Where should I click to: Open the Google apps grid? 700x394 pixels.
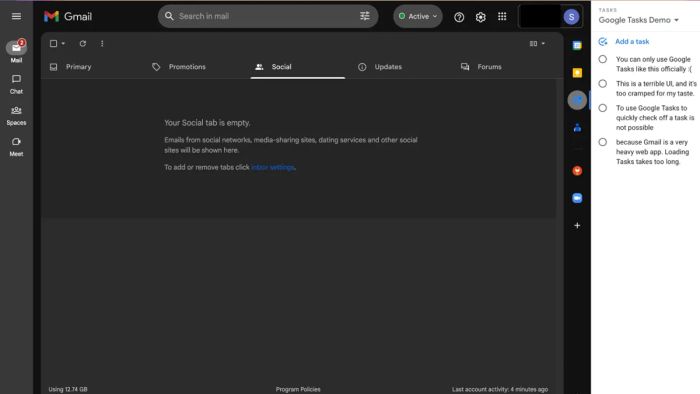pos(502,17)
